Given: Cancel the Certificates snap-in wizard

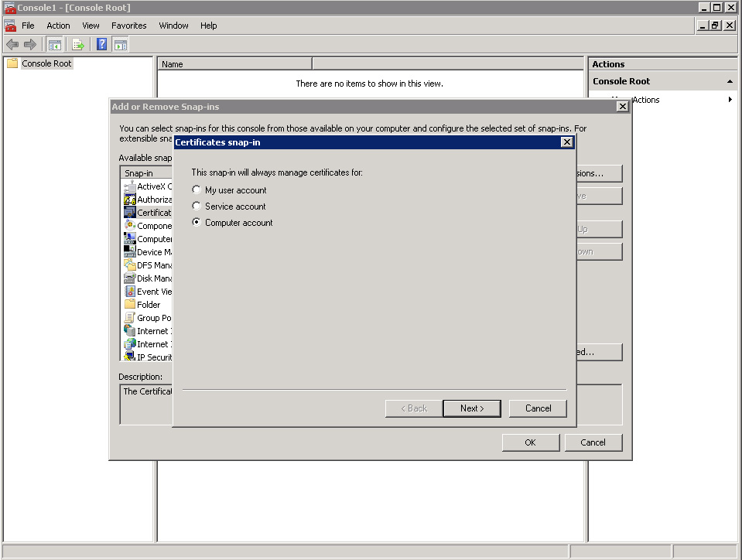Looking at the screenshot, I should 538,408.
